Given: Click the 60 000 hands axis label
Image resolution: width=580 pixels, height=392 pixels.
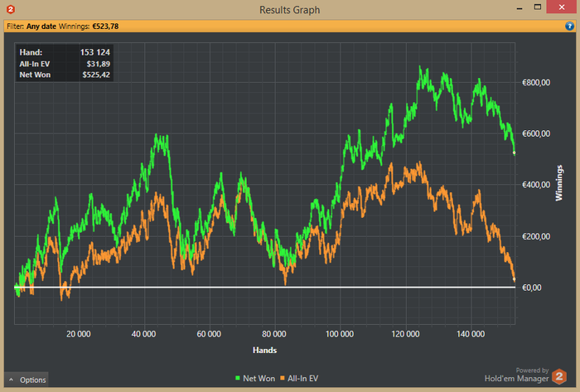Looking at the screenshot, I should 209,334.
